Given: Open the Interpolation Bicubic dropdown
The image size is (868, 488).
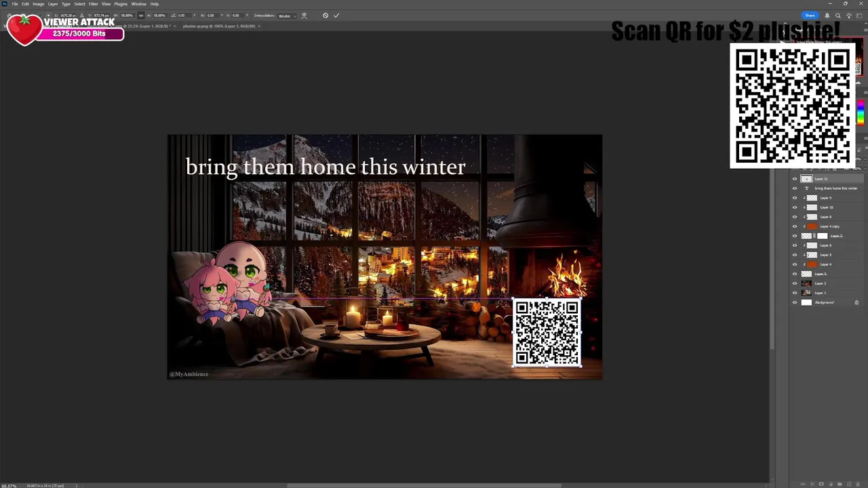Looking at the screenshot, I should coord(287,16).
